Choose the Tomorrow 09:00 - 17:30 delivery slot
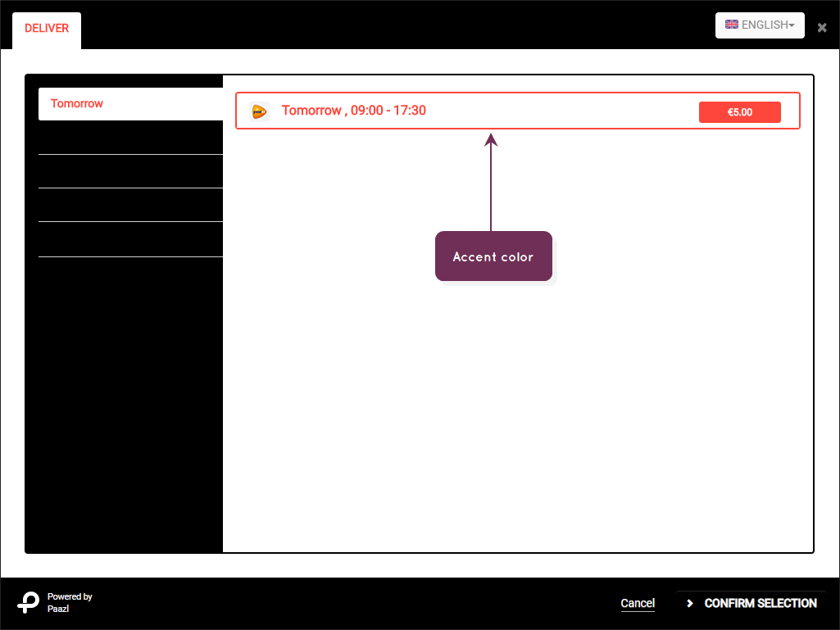 pos(517,111)
